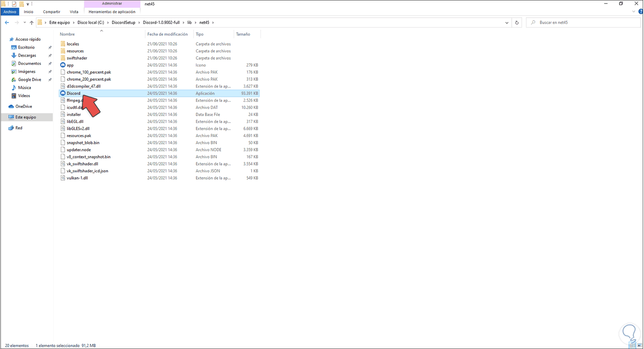Click the Buscar en net45 search box

[583, 22]
